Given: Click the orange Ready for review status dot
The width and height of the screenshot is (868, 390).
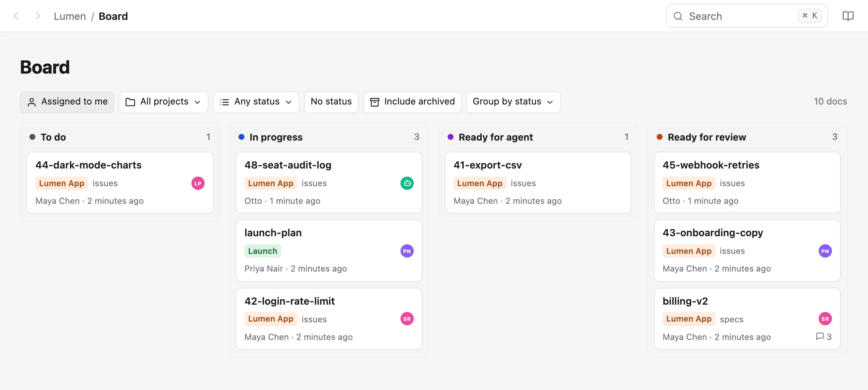Looking at the screenshot, I should pyautogui.click(x=660, y=137).
